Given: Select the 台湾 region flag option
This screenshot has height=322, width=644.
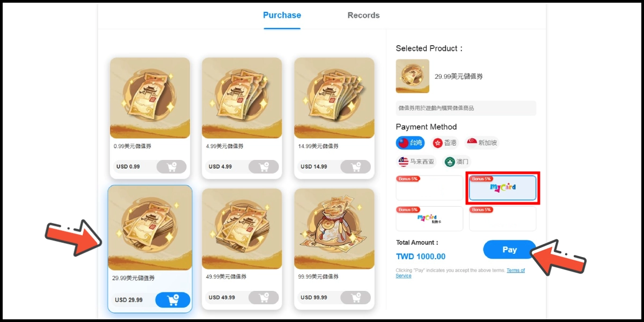Looking at the screenshot, I should pos(411,143).
